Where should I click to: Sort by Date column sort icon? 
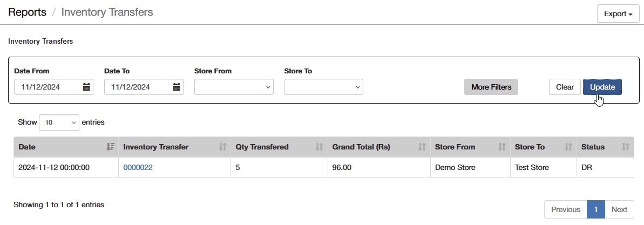(x=110, y=147)
